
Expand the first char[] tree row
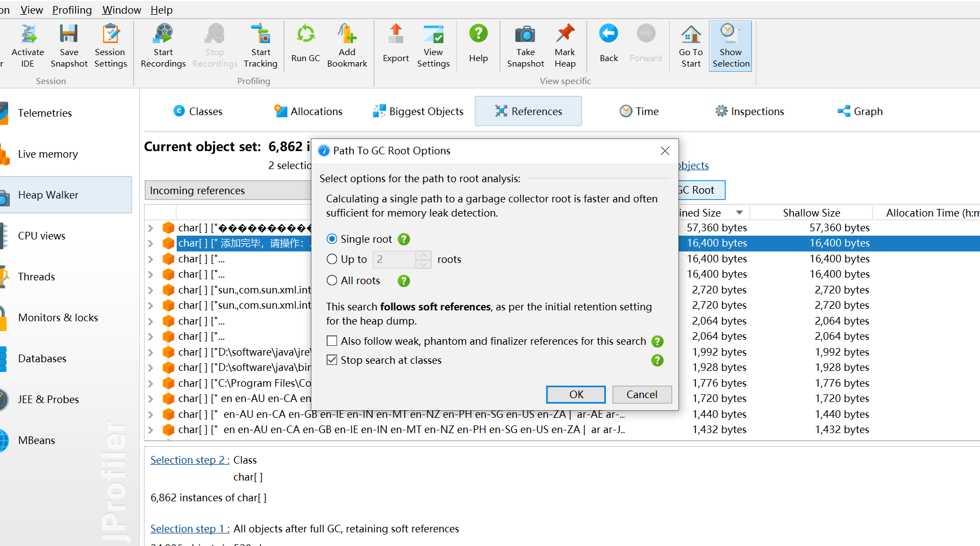point(151,228)
